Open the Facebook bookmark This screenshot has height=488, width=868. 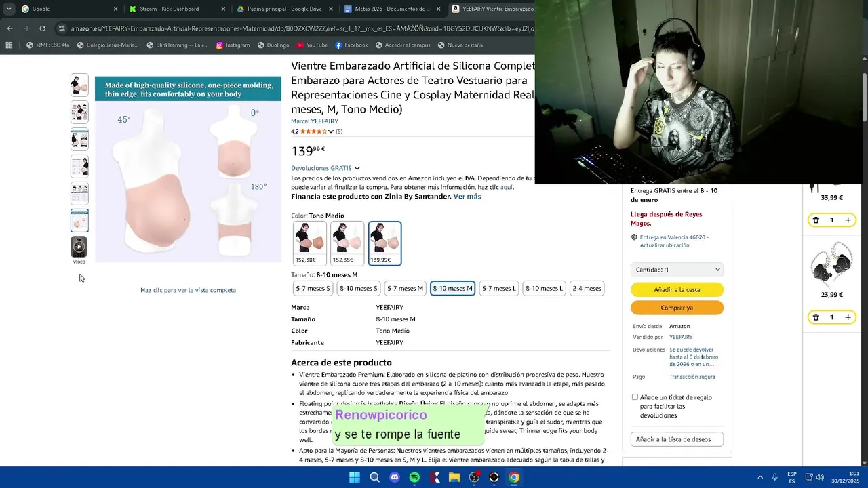click(351, 45)
